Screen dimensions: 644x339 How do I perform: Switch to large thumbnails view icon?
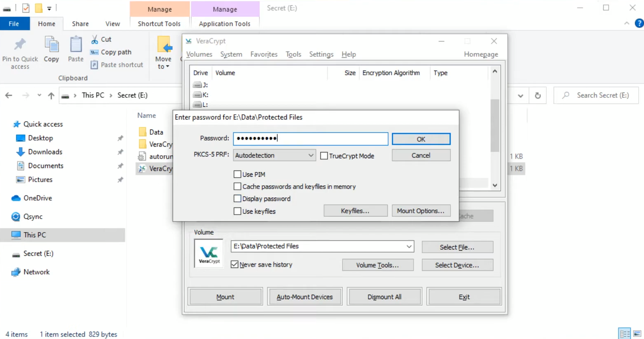point(637,334)
